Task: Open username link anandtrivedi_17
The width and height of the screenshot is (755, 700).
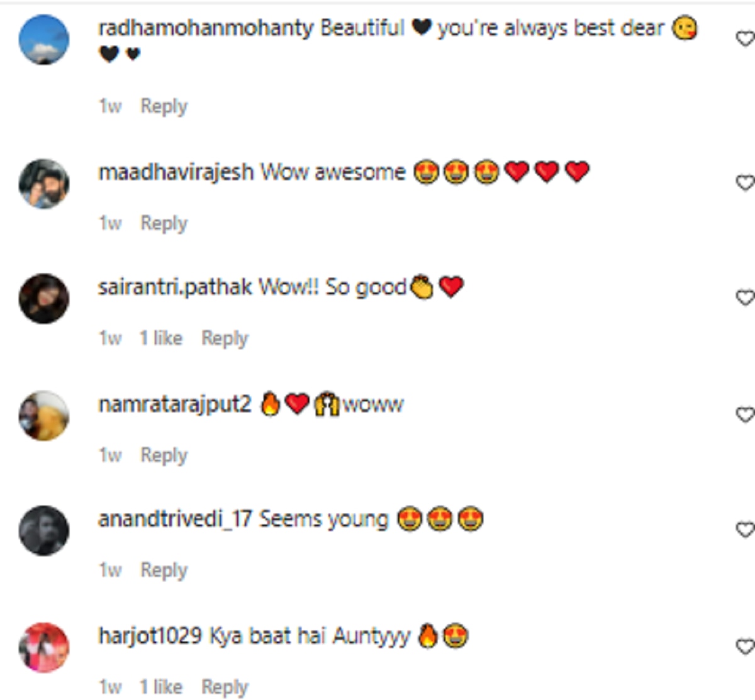Action: (x=175, y=519)
